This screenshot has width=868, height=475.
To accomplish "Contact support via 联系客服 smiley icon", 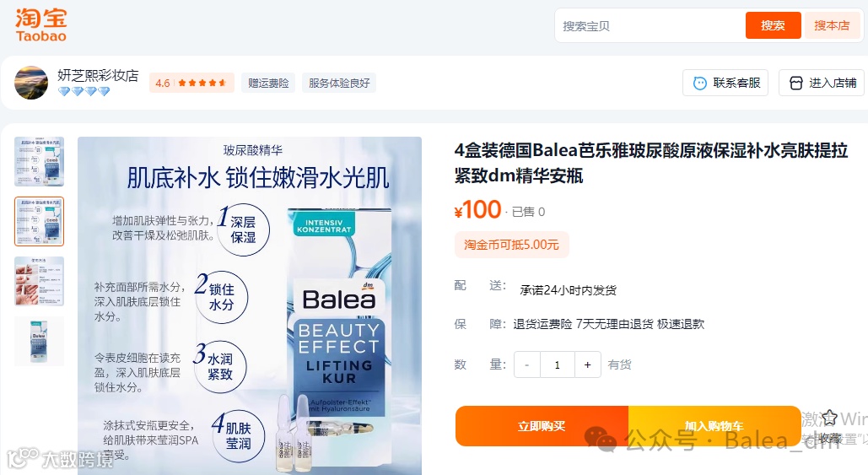I will tap(700, 83).
